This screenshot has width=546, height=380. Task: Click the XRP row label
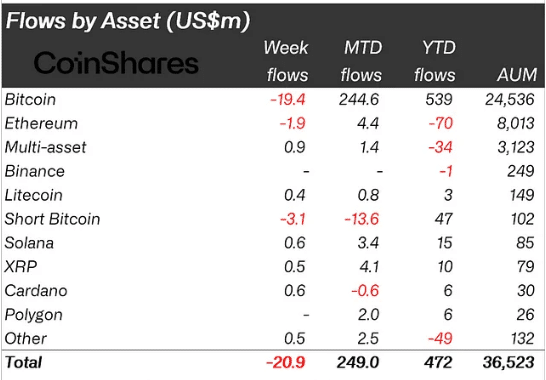click(21, 267)
